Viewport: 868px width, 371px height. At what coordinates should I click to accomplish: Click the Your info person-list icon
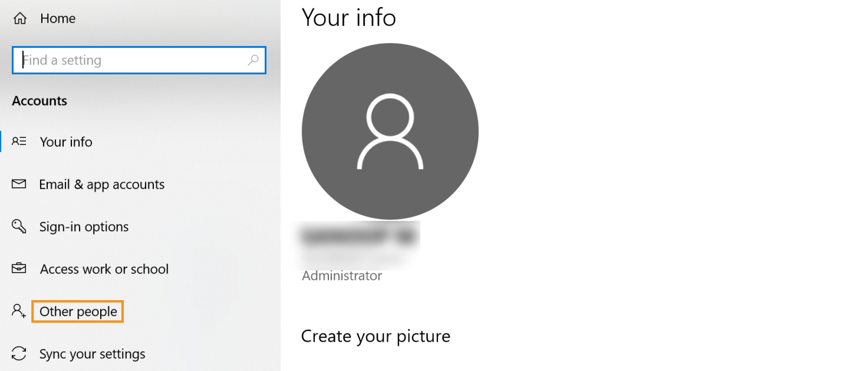tap(19, 141)
